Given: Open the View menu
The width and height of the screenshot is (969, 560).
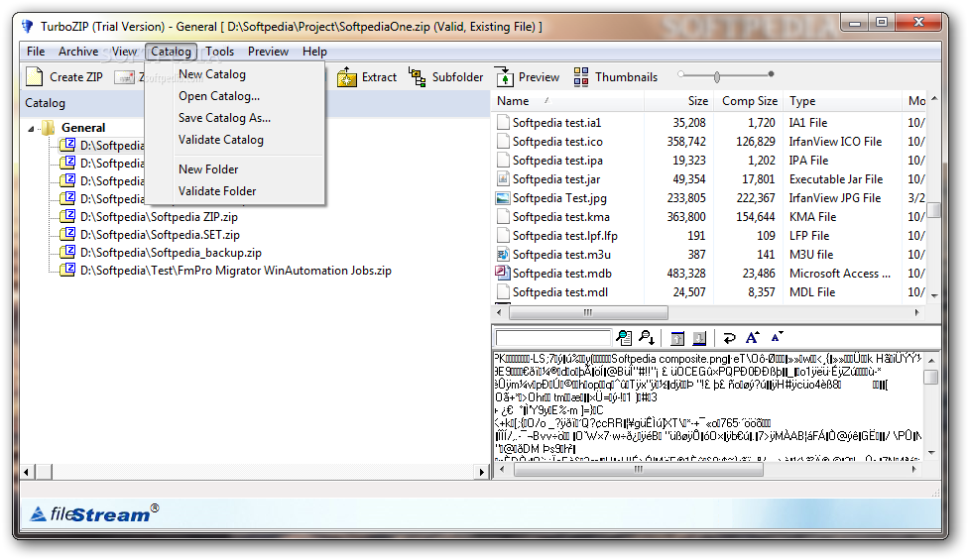Looking at the screenshot, I should (x=124, y=52).
